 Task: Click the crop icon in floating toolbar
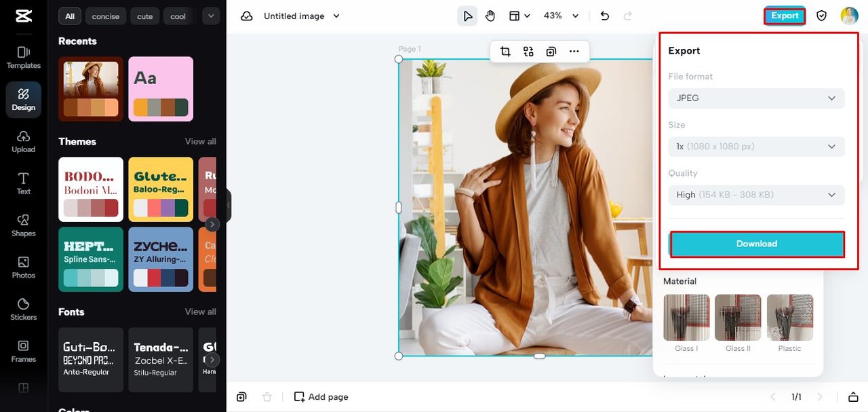[x=505, y=51]
